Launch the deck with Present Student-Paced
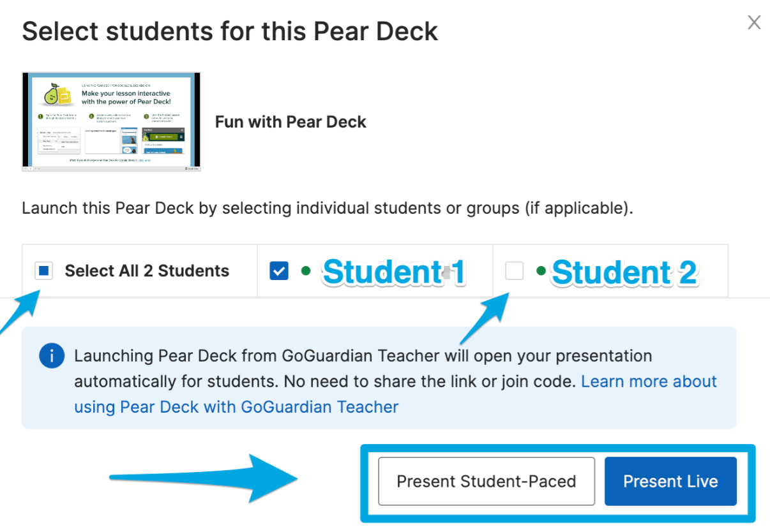Viewport: 770px width, 532px height. (x=487, y=481)
